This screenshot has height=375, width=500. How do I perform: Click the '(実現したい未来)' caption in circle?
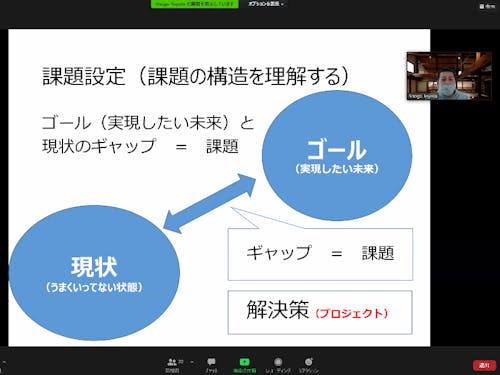pyautogui.click(x=337, y=169)
